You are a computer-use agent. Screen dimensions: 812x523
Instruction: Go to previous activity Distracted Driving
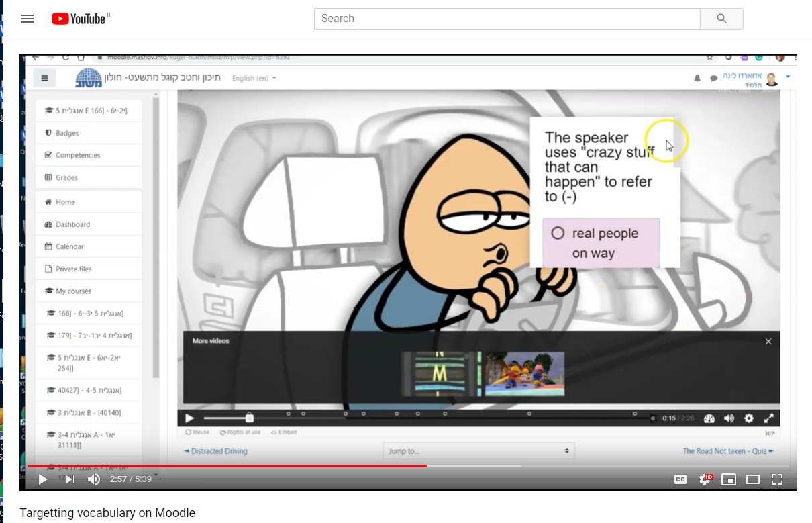(x=215, y=451)
